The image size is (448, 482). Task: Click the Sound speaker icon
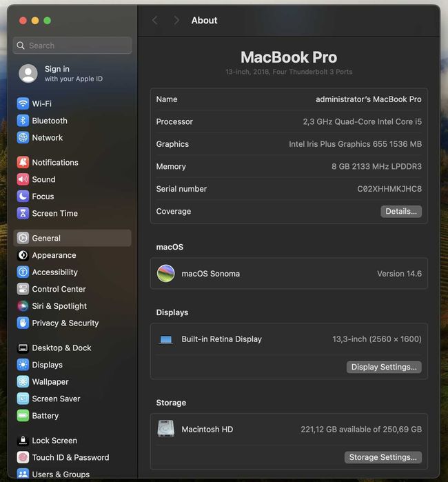tap(23, 179)
